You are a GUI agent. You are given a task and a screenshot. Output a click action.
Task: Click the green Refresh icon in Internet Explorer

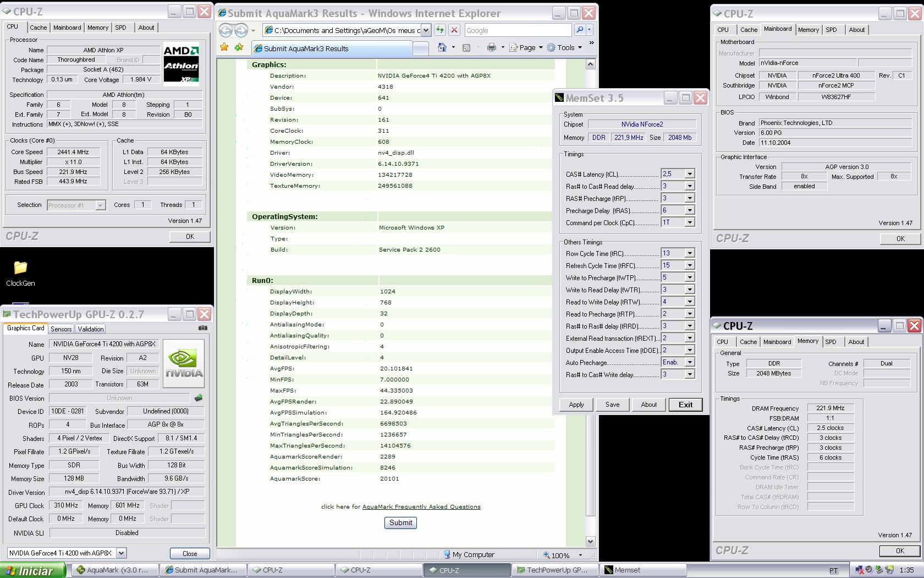click(439, 30)
